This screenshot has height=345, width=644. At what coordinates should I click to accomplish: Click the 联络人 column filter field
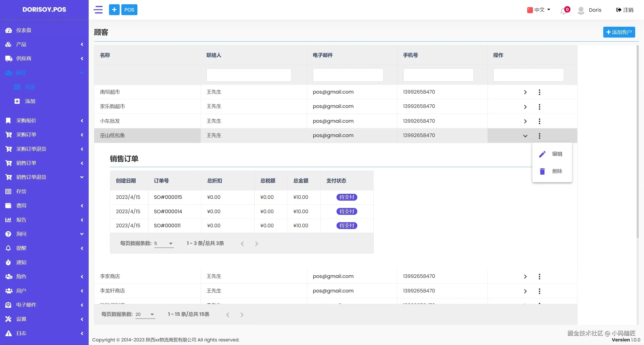pos(249,75)
